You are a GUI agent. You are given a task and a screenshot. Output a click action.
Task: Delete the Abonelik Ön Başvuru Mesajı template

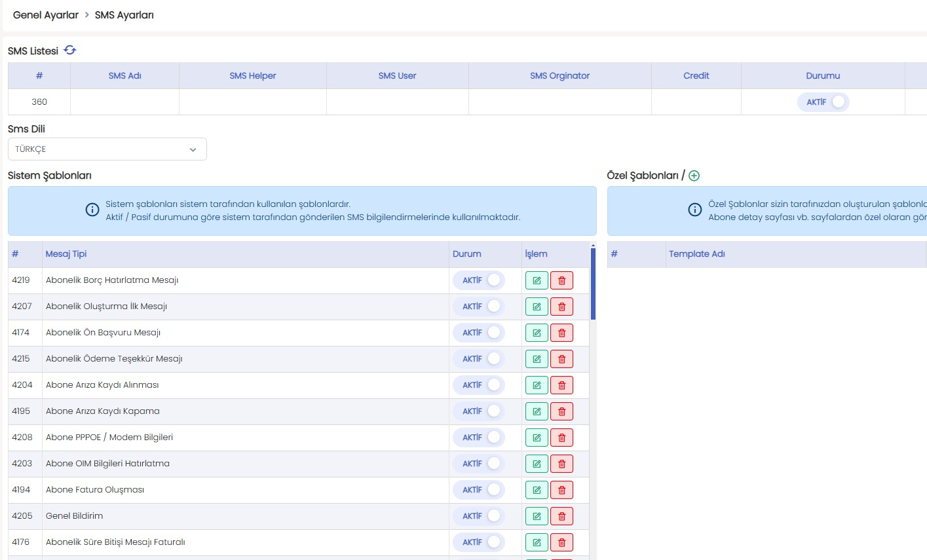tap(561, 333)
